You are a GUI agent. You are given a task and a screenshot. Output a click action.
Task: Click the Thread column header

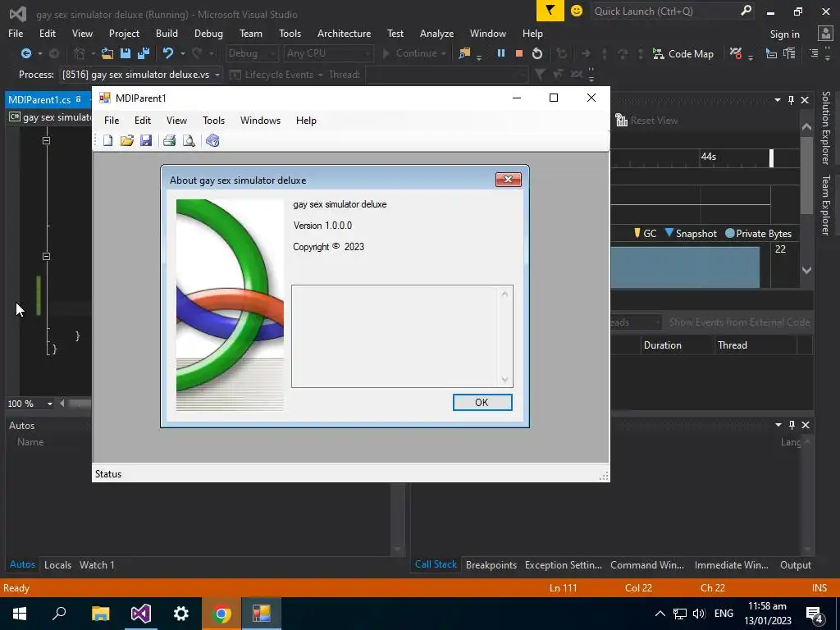tap(756, 345)
